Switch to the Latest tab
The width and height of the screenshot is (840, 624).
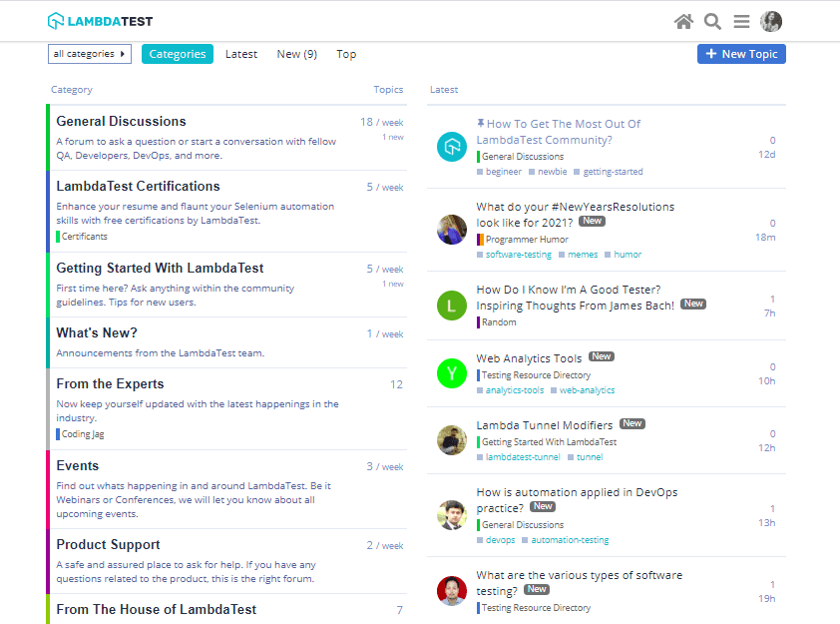241,54
